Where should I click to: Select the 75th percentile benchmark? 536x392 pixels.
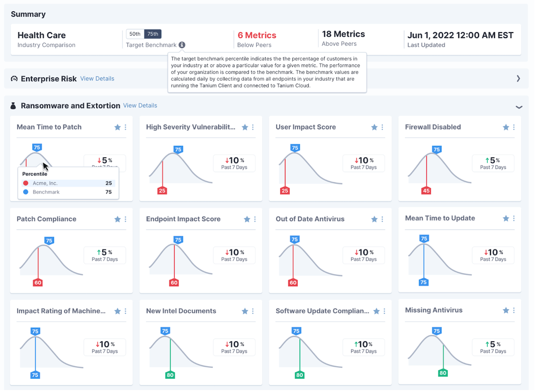[153, 34]
